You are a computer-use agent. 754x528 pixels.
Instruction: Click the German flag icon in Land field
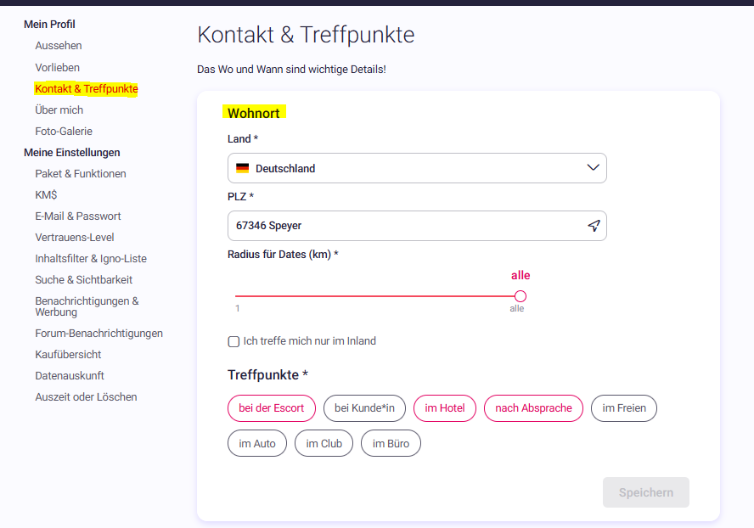tap(242, 168)
